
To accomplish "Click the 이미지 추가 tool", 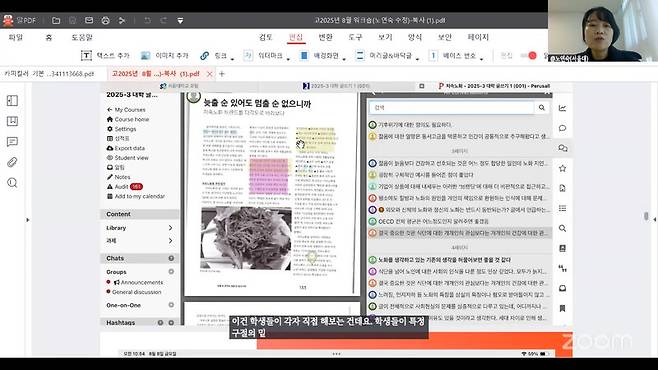I will [164, 55].
